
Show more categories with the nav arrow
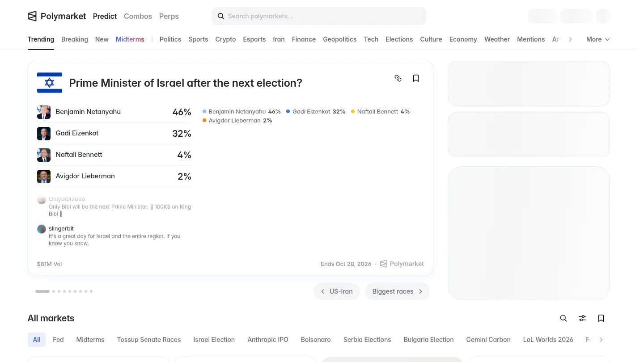coord(570,39)
